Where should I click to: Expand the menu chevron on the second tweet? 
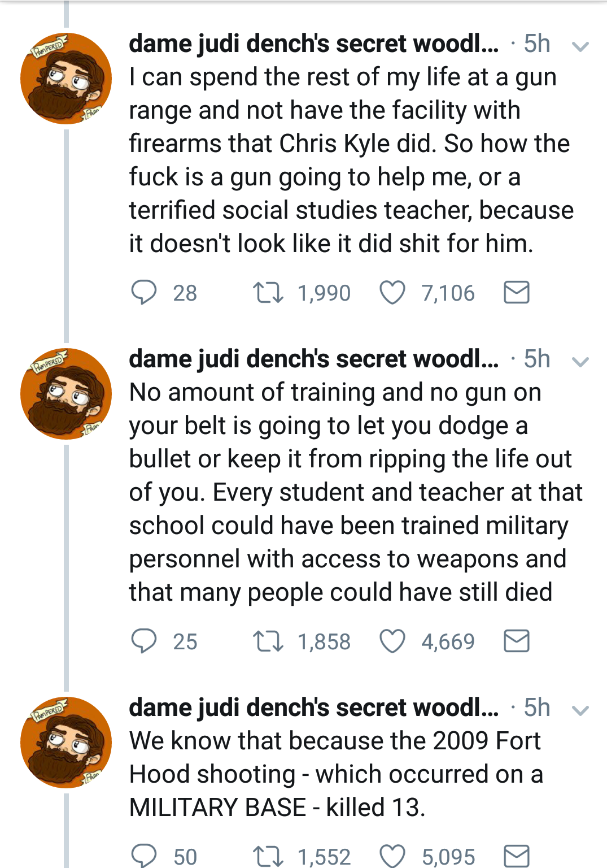coord(580,362)
